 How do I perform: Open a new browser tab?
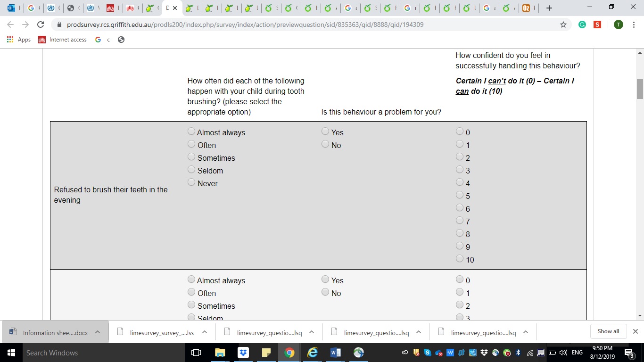pos(549,8)
